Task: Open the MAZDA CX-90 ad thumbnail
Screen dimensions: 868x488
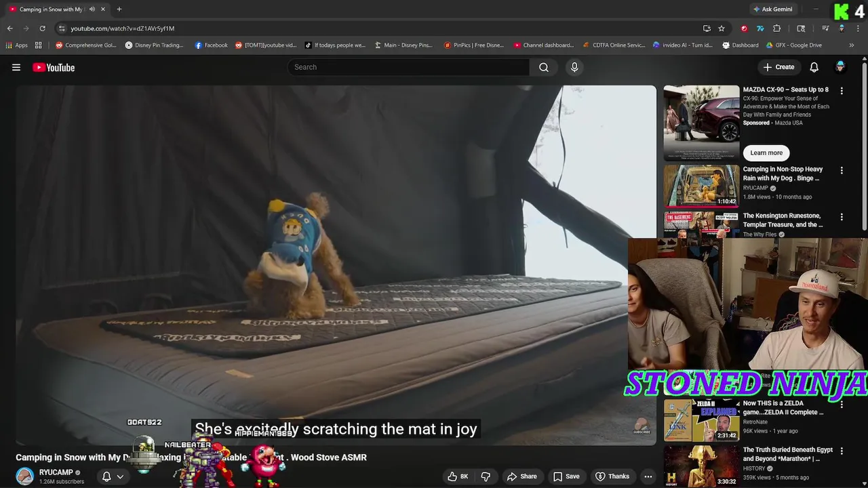Action: coord(701,123)
